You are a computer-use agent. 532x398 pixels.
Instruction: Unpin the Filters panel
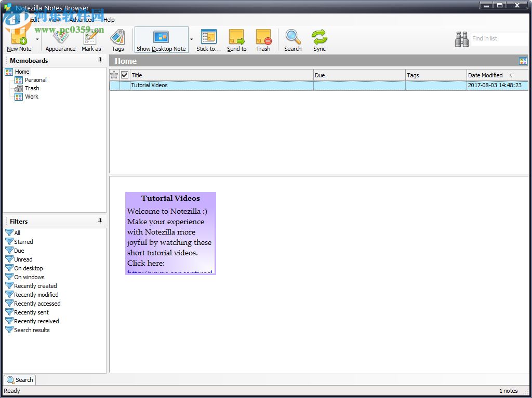point(99,221)
